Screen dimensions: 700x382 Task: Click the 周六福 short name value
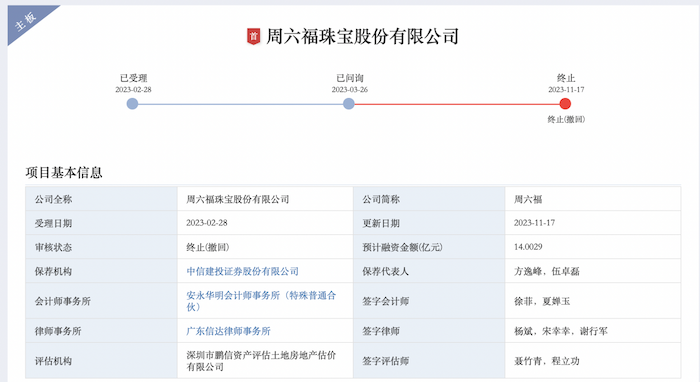pos(528,199)
